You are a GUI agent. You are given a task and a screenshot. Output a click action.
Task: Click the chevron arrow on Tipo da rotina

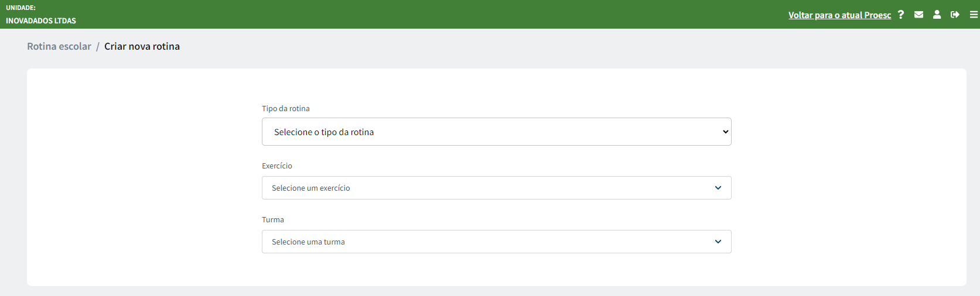726,132
